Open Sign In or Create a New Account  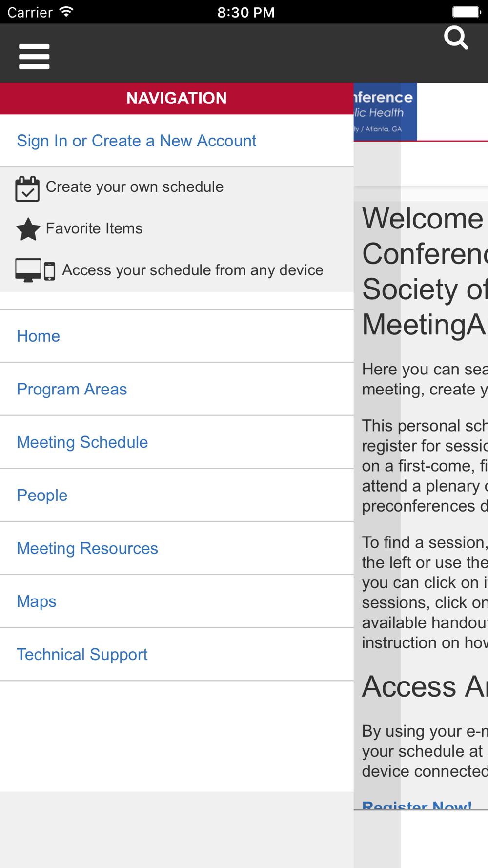(137, 141)
